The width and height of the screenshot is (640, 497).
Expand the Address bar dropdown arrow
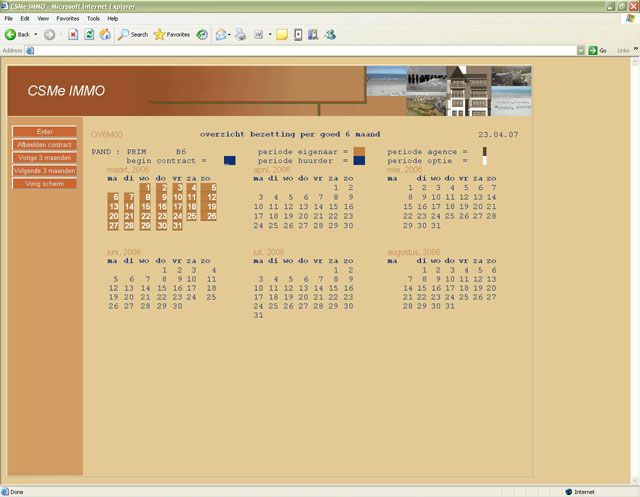click(x=580, y=50)
